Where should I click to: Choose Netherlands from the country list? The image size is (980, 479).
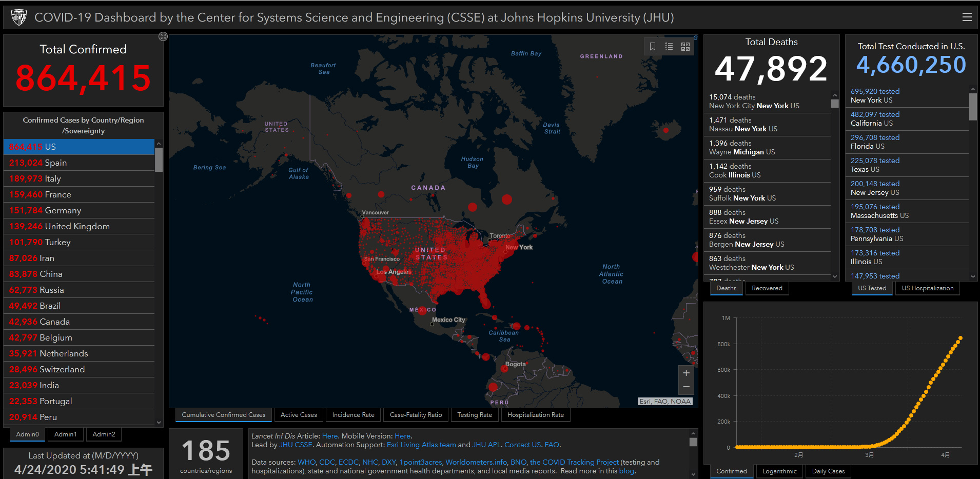tap(79, 353)
